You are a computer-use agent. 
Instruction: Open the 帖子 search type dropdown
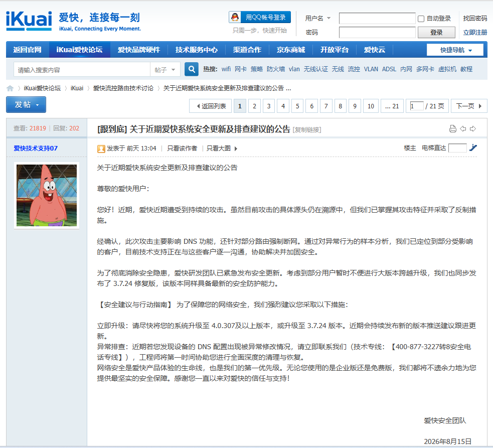(x=166, y=70)
